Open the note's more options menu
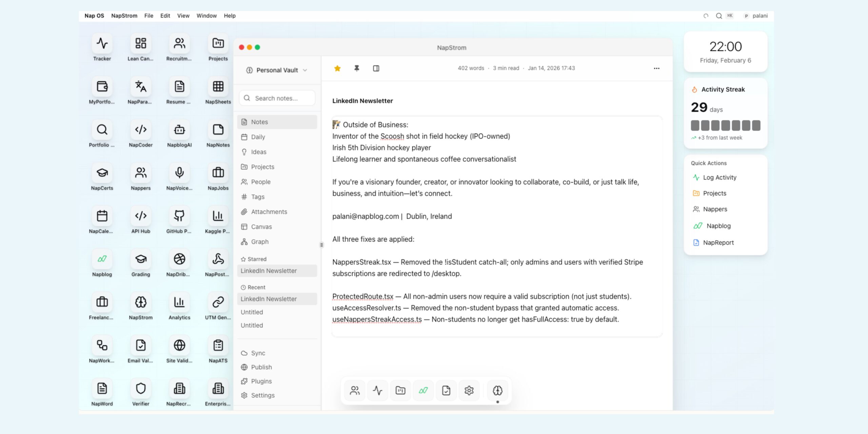Viewport: 868px width, 434px height. pos(656,68)
